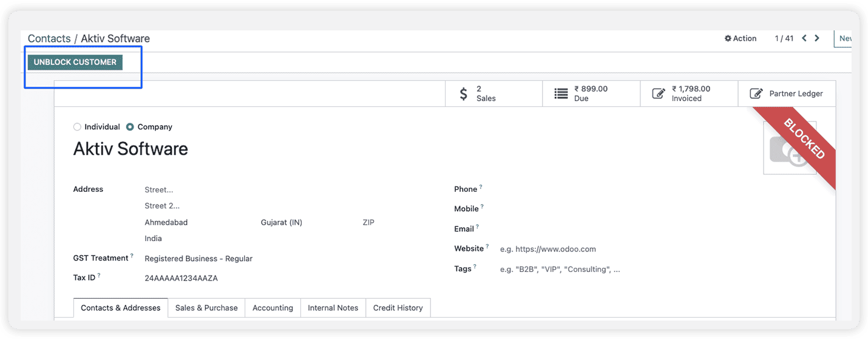Open the Partner Ledger stat button
Viewport: 868px width, 354px height.
(x=787, y=94)
